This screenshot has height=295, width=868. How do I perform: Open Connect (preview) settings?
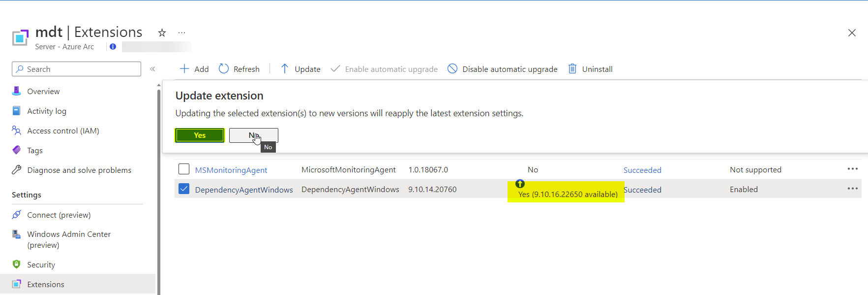59,215
